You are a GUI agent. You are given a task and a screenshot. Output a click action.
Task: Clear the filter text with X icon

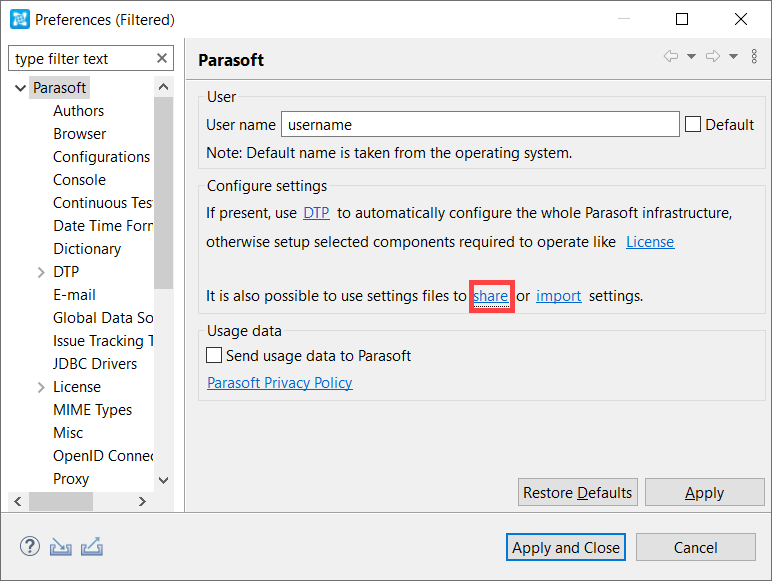coord(161,59)
